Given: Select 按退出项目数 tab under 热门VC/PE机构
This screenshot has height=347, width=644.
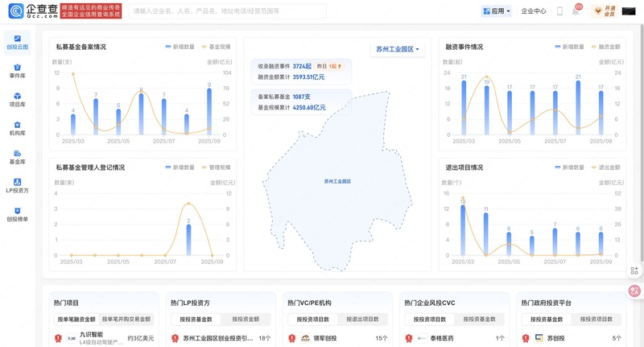Looking at the screenshot, I should [359, 320].
